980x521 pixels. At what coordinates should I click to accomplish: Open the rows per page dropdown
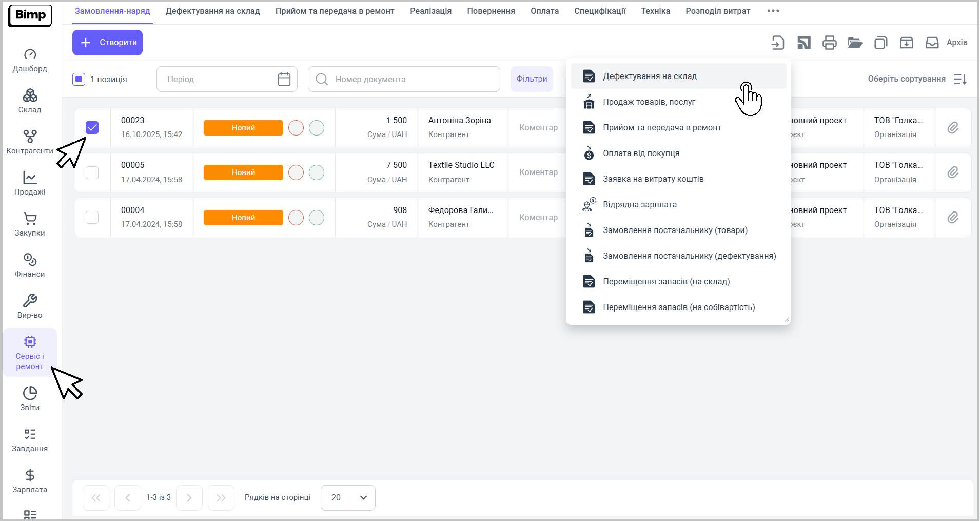348,498
